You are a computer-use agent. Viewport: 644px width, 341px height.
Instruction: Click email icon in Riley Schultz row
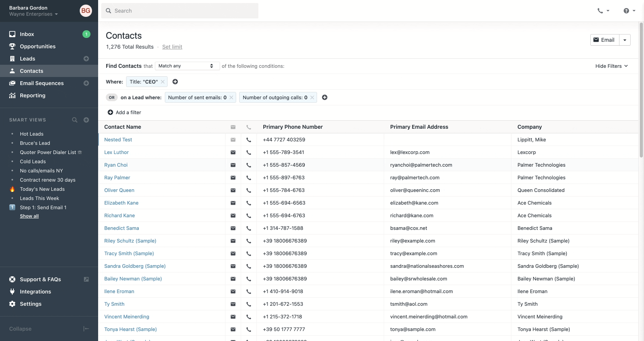pyautogui.click(x=233, y=241)
